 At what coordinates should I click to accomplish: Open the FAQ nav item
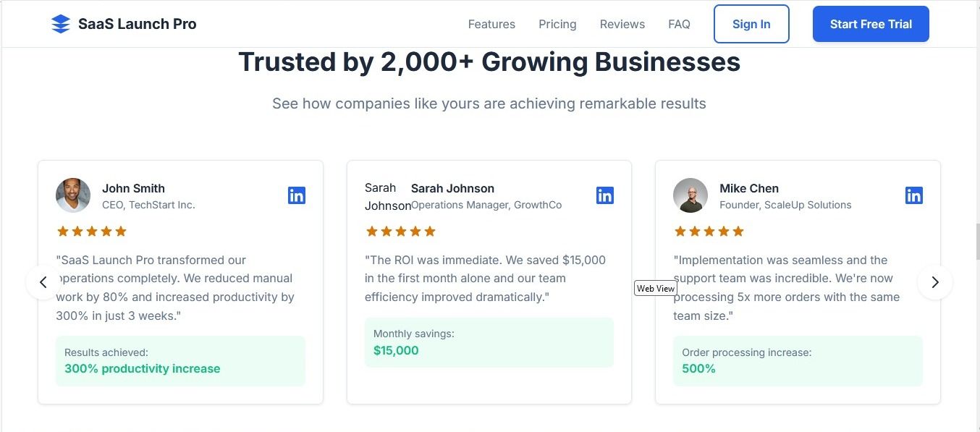click(679, 24)
